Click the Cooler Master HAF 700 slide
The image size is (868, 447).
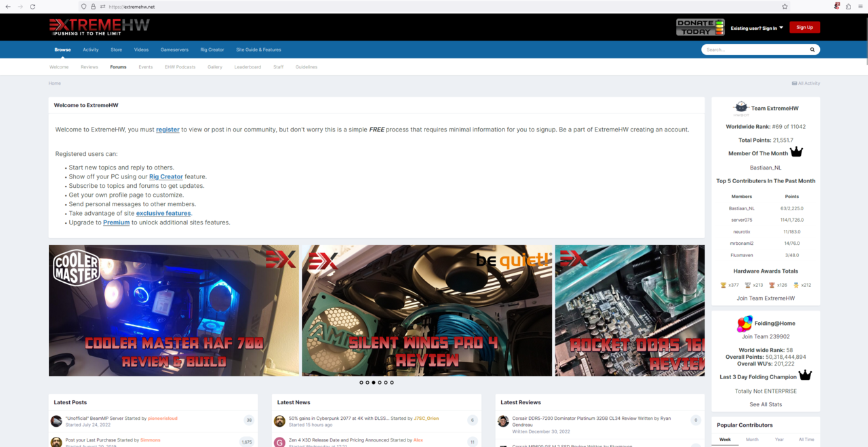[x=174, y=310]
